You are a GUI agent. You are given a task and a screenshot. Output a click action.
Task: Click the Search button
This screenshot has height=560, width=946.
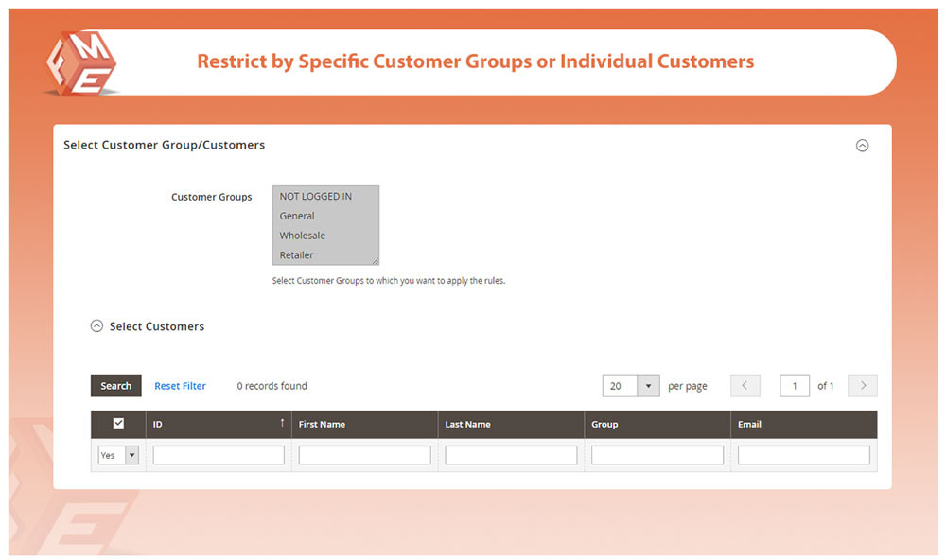(x=116, y=386)
